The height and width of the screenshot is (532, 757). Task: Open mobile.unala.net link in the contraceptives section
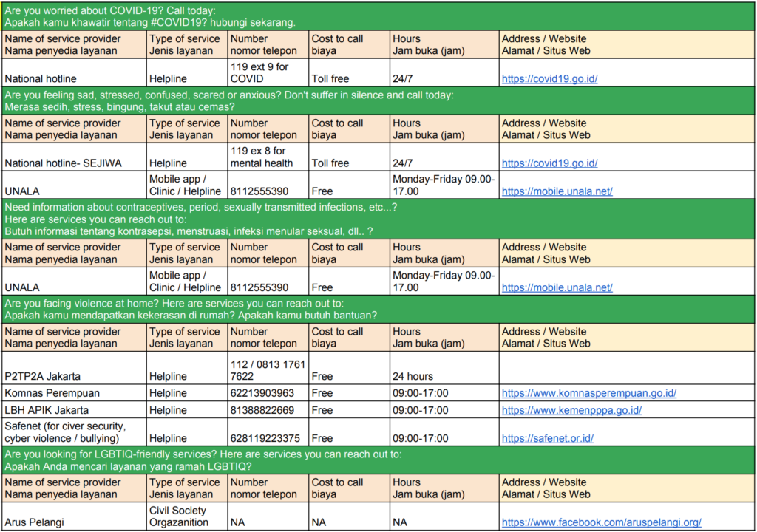tap(557, 287)
